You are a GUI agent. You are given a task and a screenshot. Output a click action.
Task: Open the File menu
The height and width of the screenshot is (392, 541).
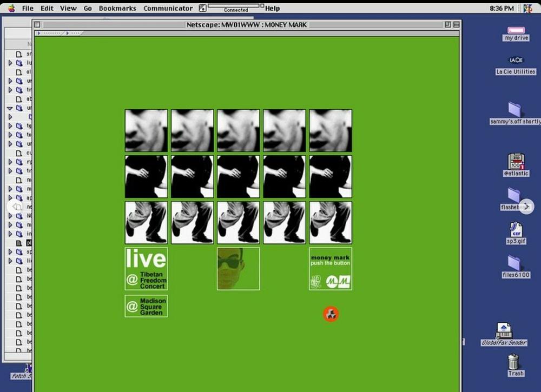pyautogui.click(x=28, y=8)
